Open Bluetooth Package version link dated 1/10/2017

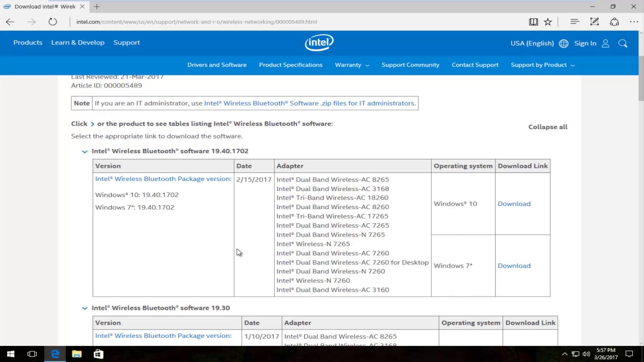pos(163,336)
